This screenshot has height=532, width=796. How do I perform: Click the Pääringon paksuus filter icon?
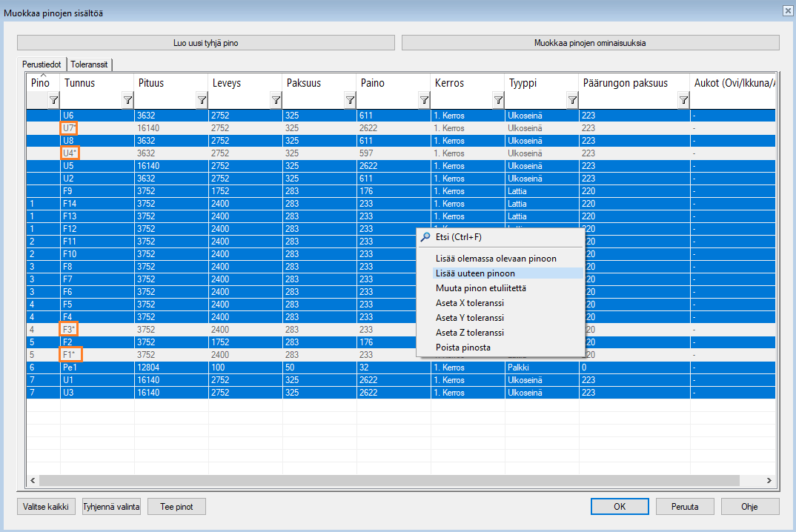pyautogui.click(x=683, y=100)
